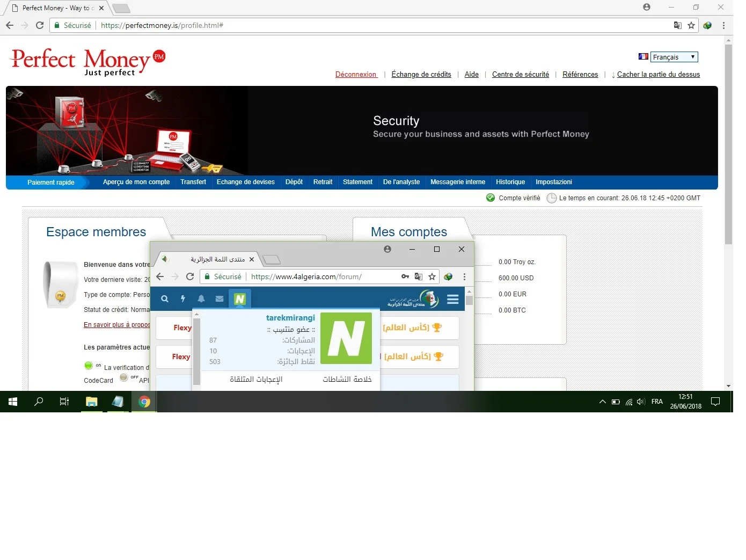
Task: Click the Déconnexion link
Action: click(x=356, y=75)
